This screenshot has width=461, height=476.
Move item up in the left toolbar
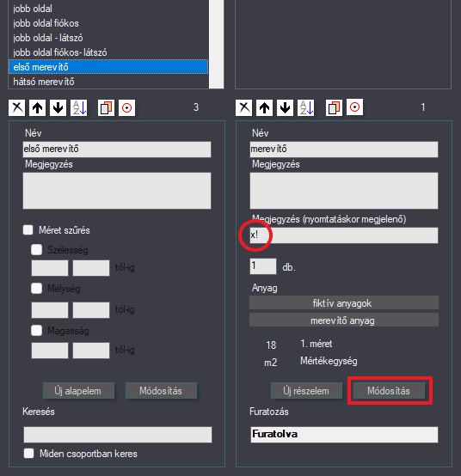point(37,107)
